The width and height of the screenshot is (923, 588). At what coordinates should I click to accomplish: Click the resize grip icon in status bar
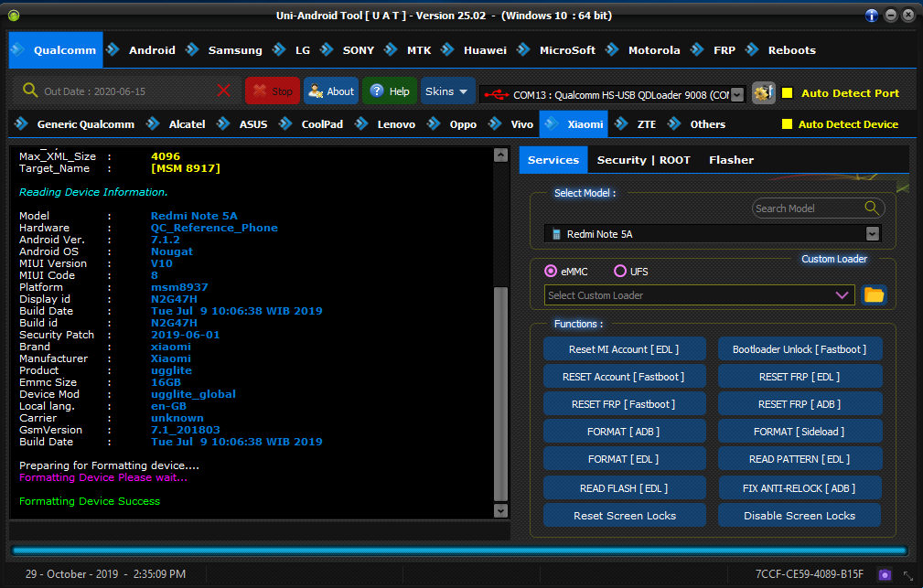[908, 575]
